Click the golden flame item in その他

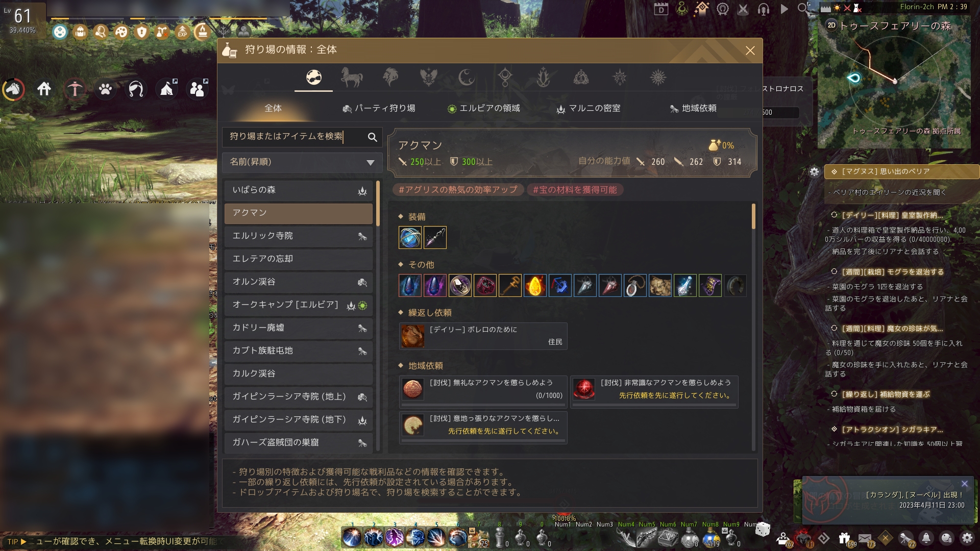click(535, 286)
